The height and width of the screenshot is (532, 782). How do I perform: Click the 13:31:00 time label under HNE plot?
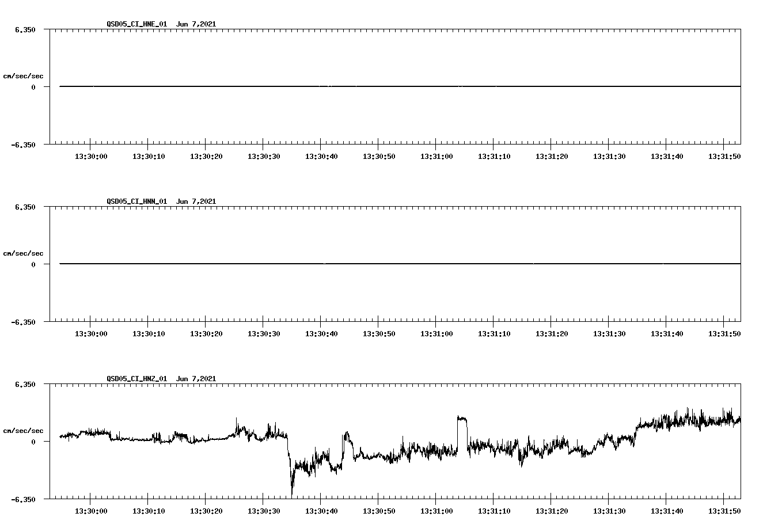tap(436, 157)
